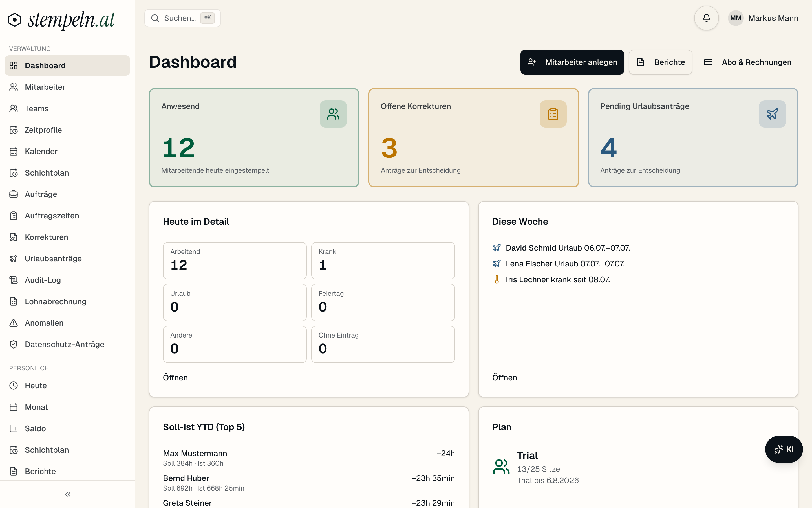Click Öffnen under Diese Woche
The height and width of the screenshot is (508, 812).
pyautogui.click(x=505, y=378)
